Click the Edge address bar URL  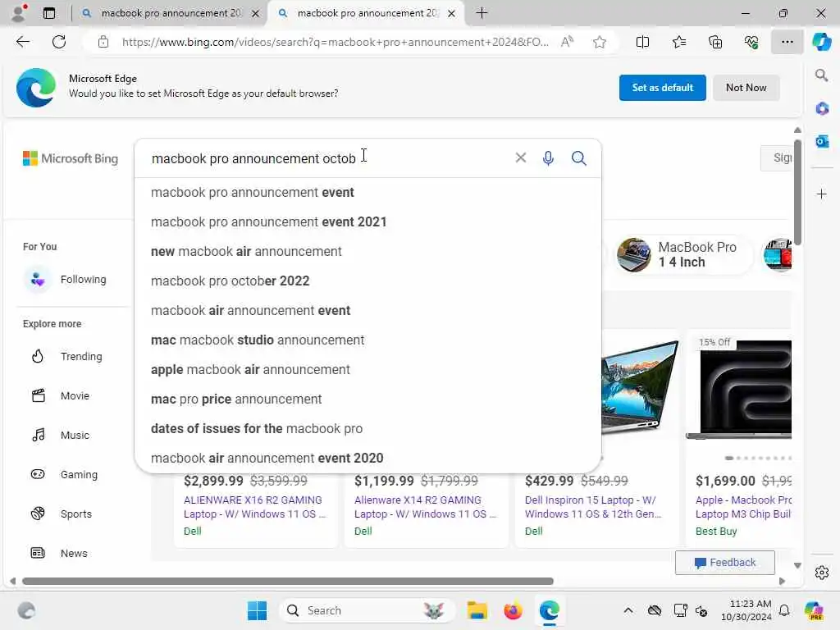pyautogui.click(x=335, y=42)
